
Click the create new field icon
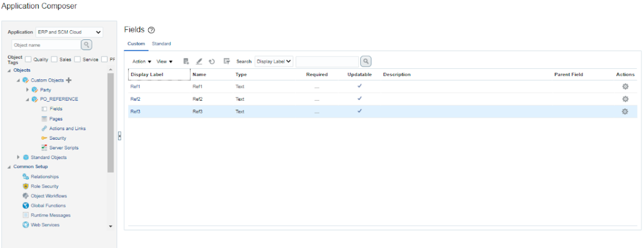tap(186, 61)
